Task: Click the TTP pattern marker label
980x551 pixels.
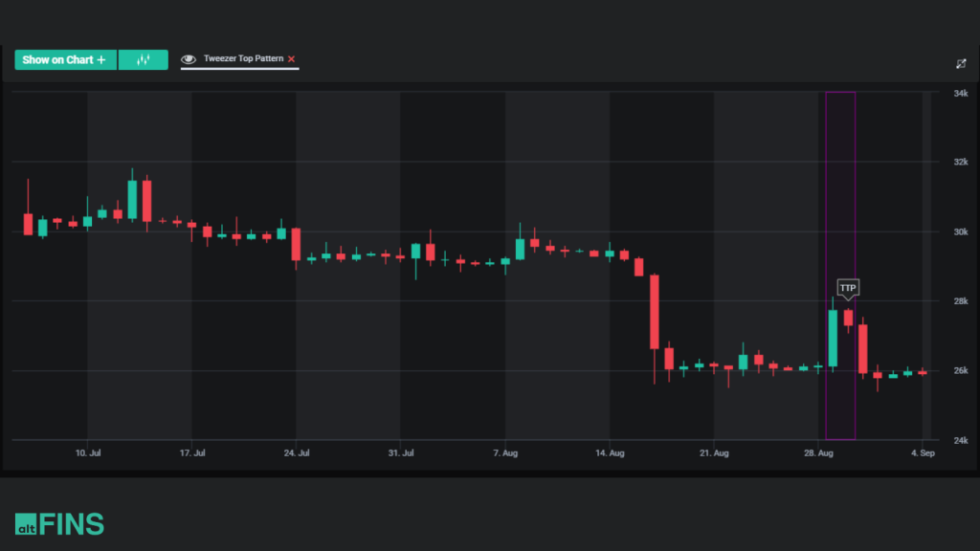Action: coord(848,288)
